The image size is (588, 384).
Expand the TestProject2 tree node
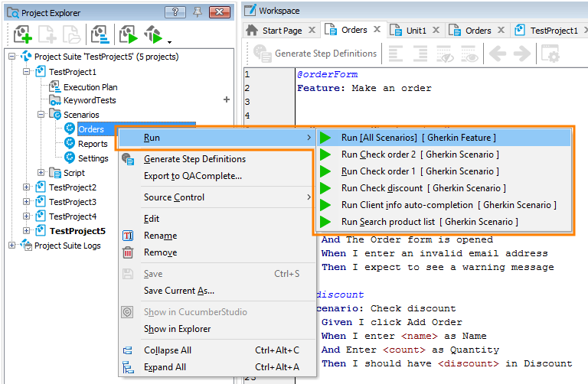(x=28, y=187)
